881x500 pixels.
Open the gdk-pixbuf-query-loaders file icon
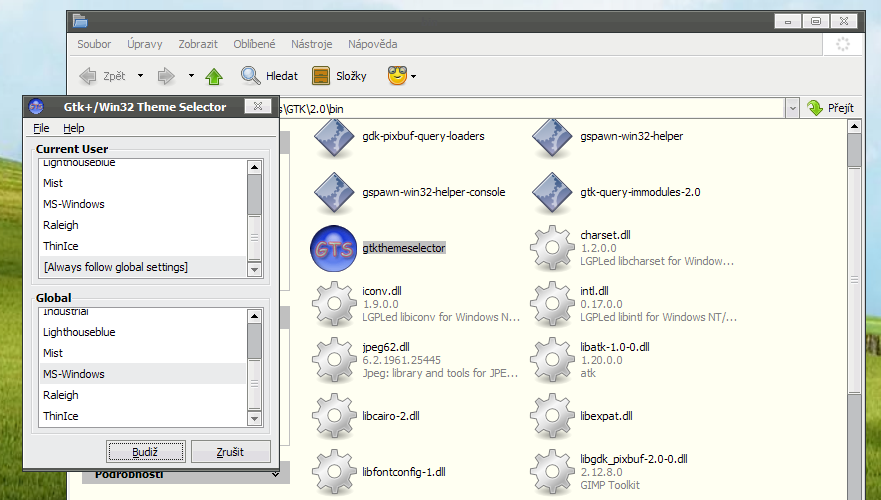pos(334,137)
